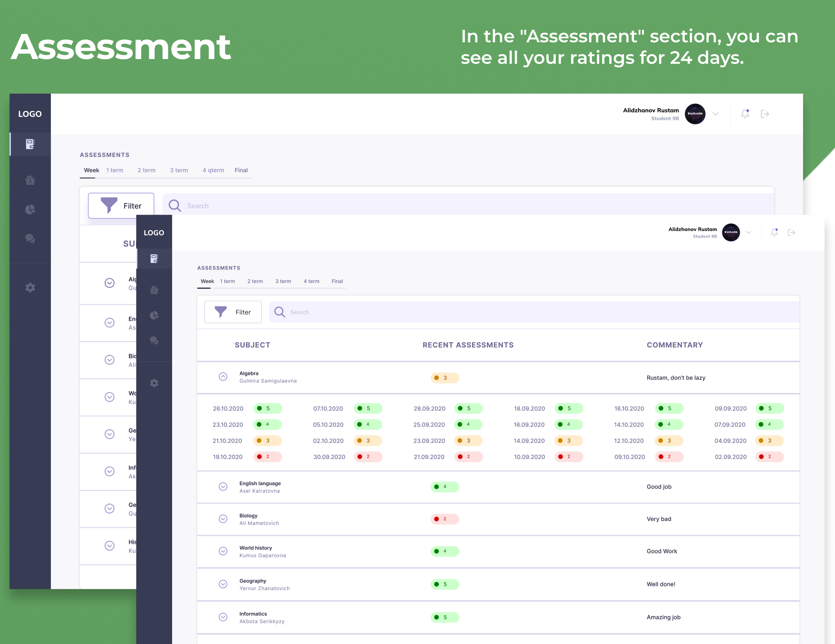Click the Search field in front window
The width and height of the screenshot is (835, 644).
click(534, 312)
